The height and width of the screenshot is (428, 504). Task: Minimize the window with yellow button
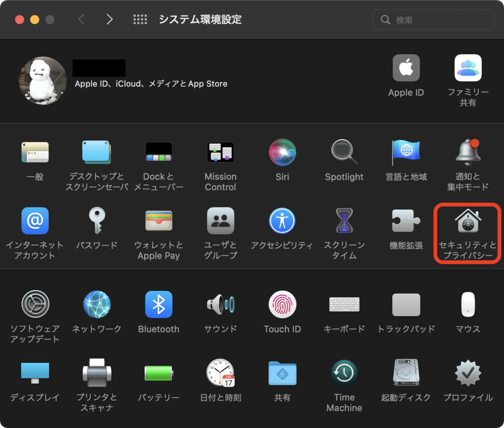click(34, 20)
